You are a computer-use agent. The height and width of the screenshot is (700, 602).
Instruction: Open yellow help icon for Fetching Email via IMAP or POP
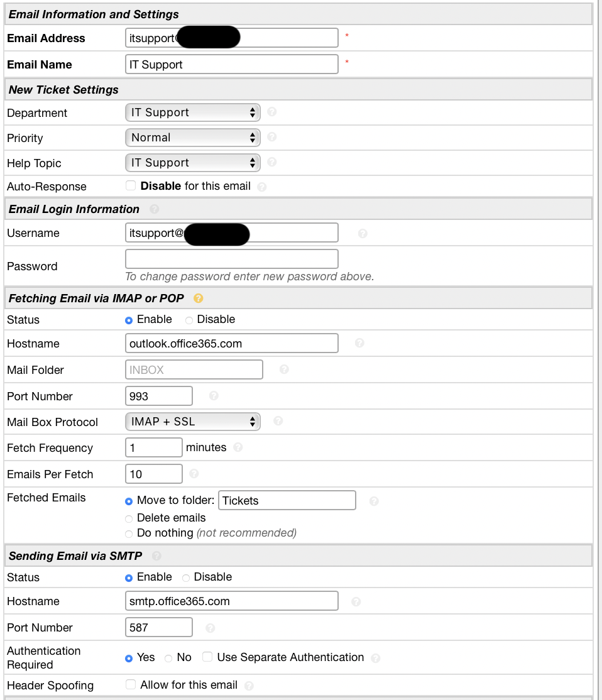click(199, 298)
